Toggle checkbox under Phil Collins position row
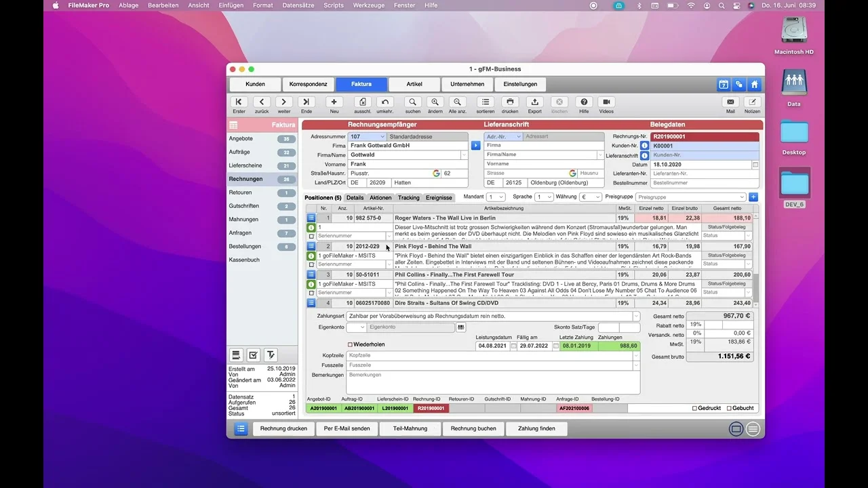 (x=311, y=293)
